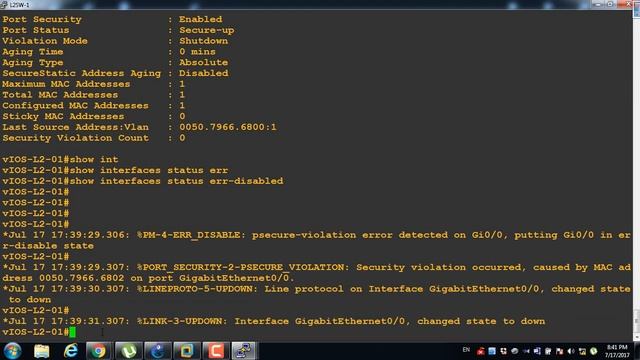Click the scrollbar down arrow in terminal
Image resolution: width=640 pixels, height=360 pixels.
coord(636,338)
